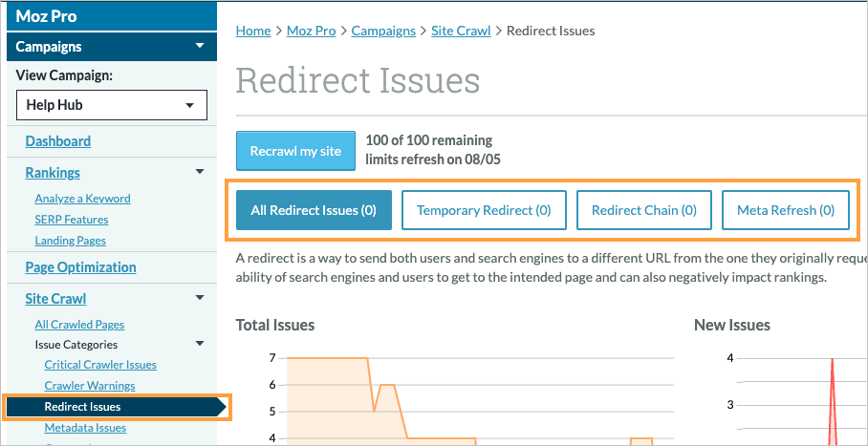
Task: Switch to Temporary Redirect tab
Action: [x=484, y=210]
